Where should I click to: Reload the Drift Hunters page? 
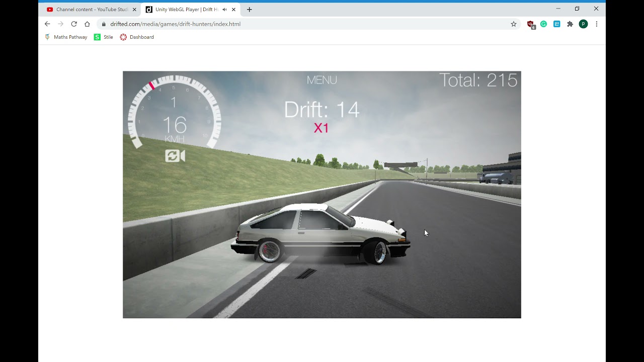pos(74,24)
